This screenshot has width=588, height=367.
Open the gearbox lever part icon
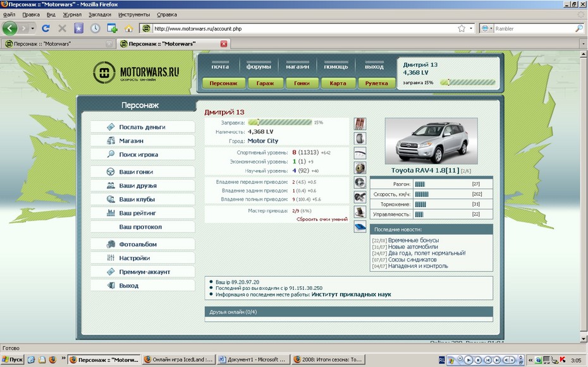pos(360,212)
